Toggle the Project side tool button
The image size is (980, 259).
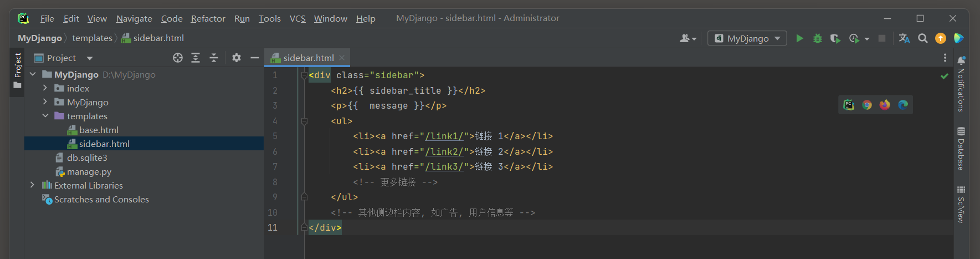(17, 72)
